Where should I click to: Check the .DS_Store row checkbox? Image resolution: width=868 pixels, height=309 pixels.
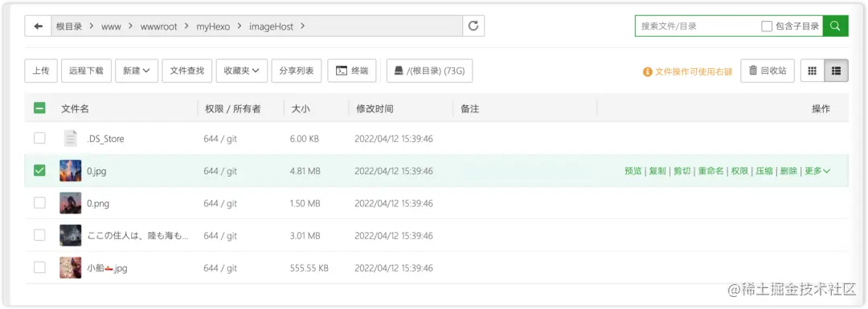39,138
